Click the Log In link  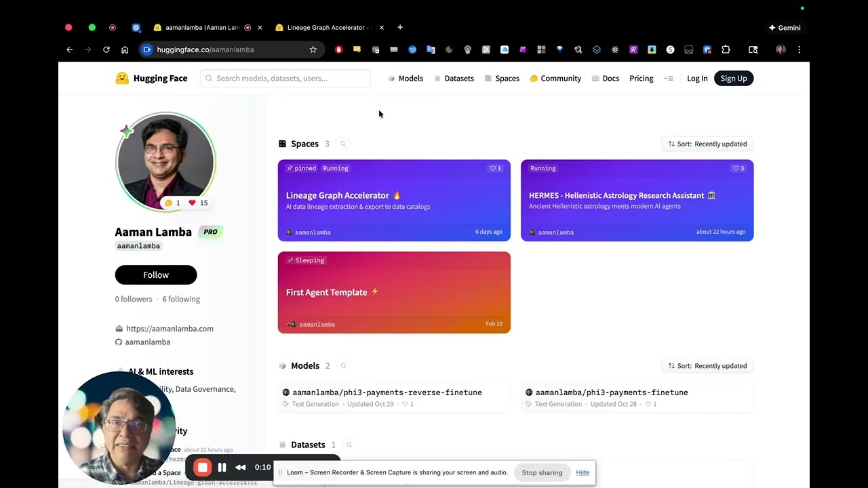point(697,78)
